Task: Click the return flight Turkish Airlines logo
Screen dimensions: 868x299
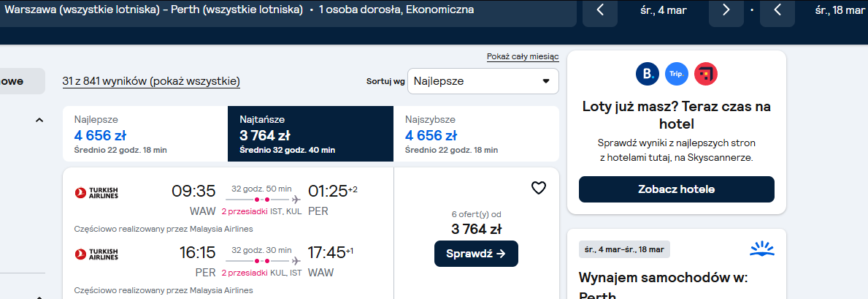Action: (96, 254)
